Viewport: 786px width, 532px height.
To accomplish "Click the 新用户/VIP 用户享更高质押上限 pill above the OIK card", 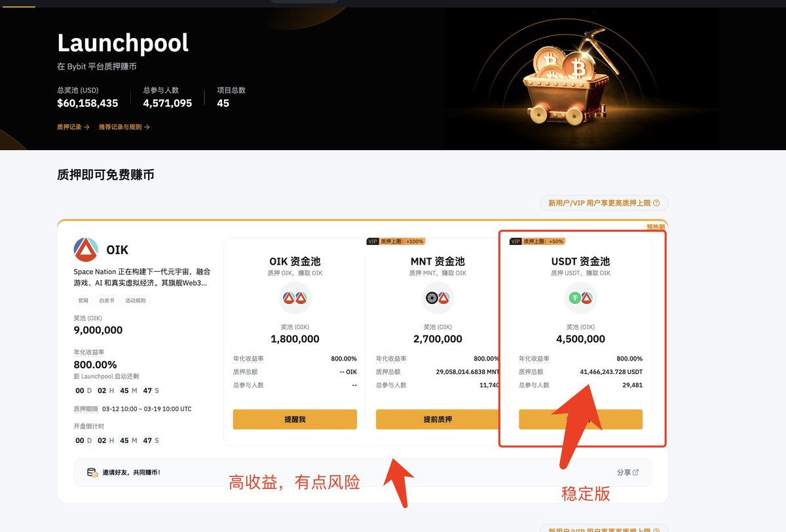I will pos(604,203).
